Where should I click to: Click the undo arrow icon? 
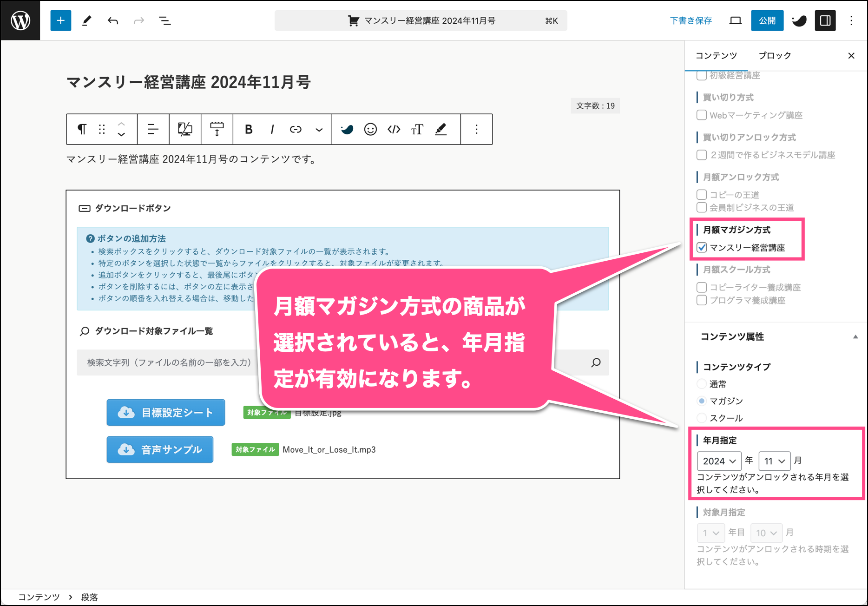[x=113, y=20]
